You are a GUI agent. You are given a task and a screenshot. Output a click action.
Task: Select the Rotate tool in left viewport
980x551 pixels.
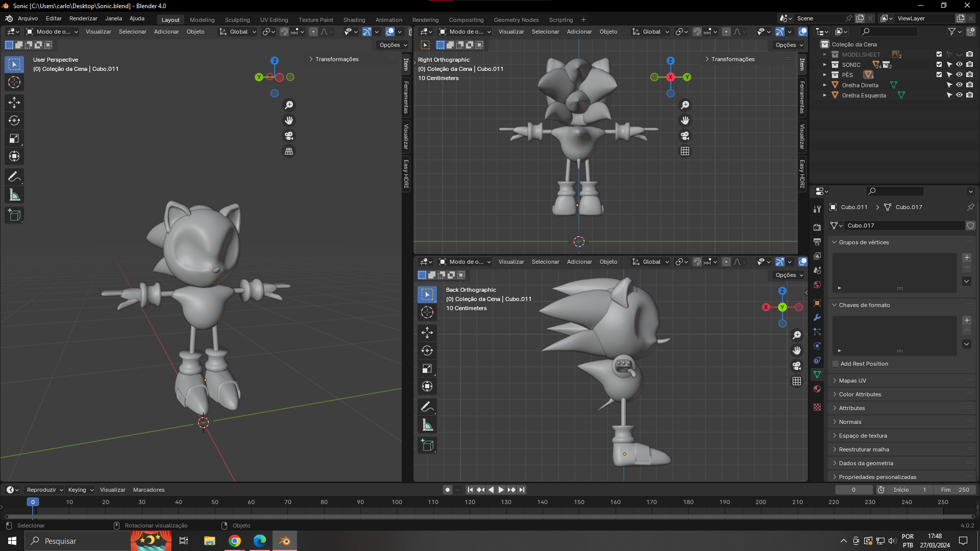[14, 120]
